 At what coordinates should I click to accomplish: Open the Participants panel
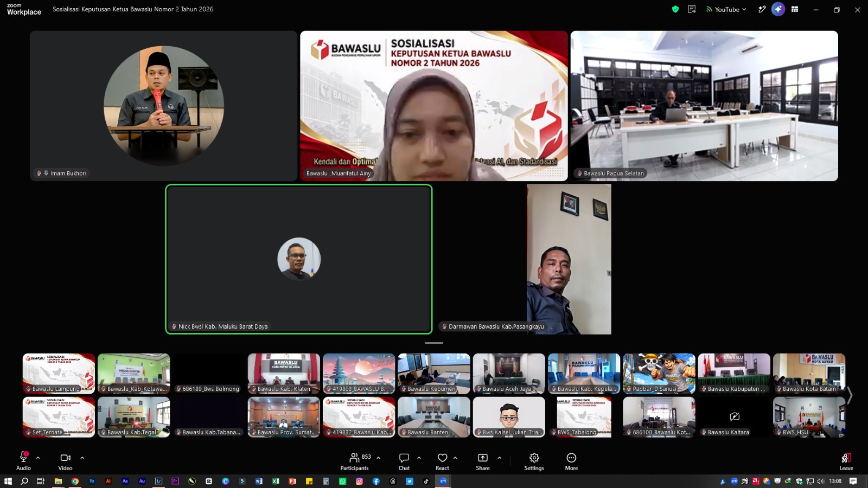(x=355, y=461)
